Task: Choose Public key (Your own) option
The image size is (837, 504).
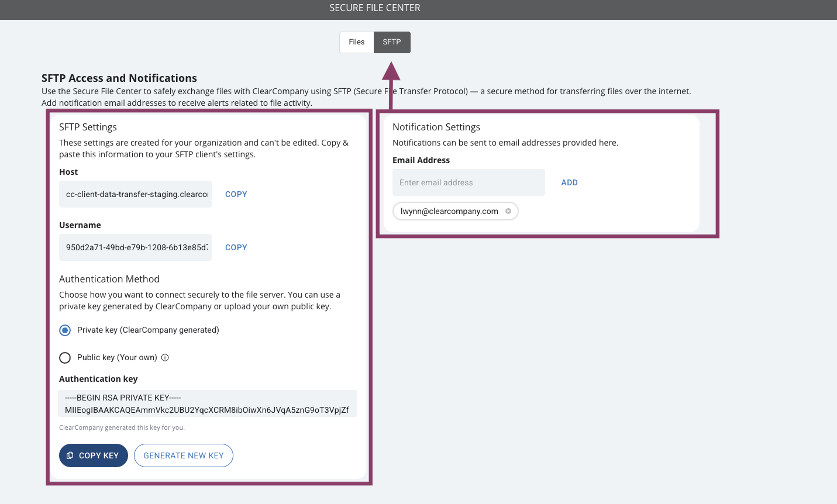Action: coord(65,358)
